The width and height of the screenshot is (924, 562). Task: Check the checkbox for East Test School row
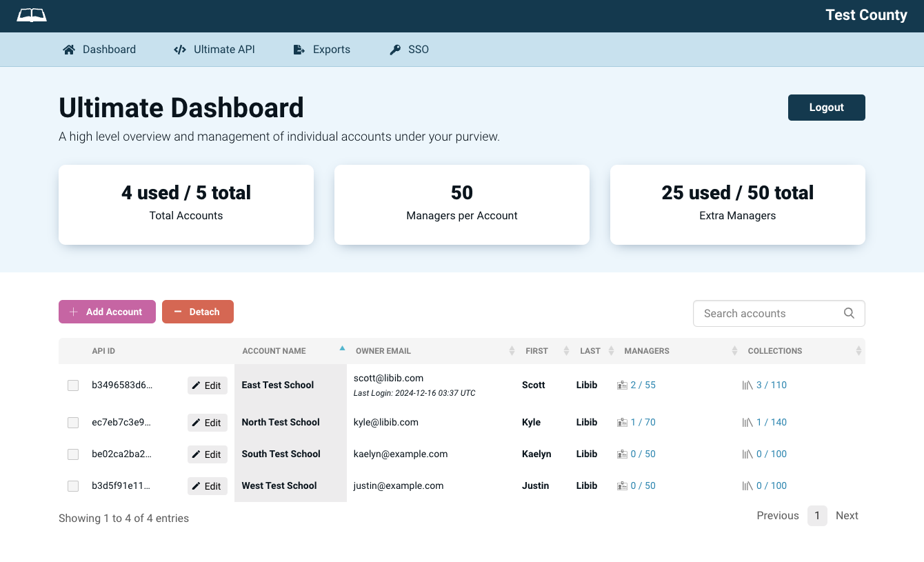tap(73, 385)
